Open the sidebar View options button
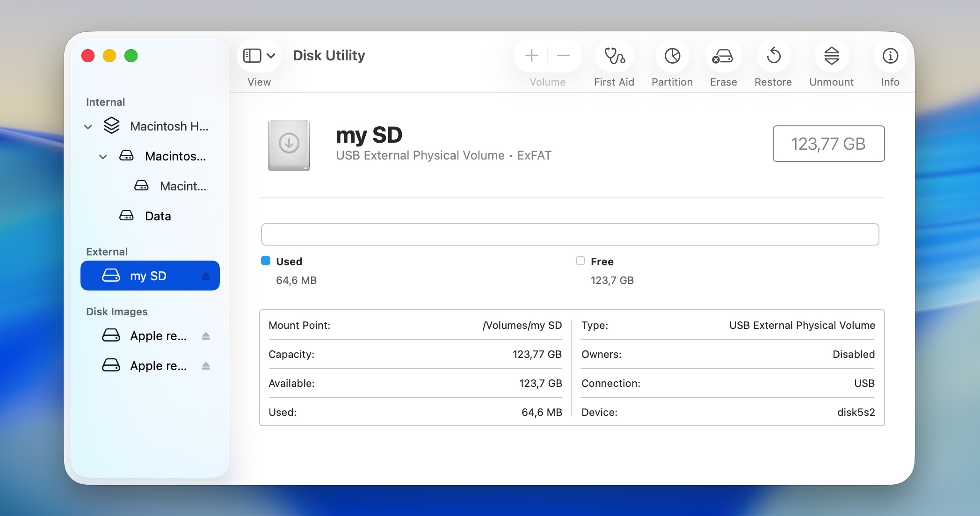The image size is (980, 516). coord(253,56)
